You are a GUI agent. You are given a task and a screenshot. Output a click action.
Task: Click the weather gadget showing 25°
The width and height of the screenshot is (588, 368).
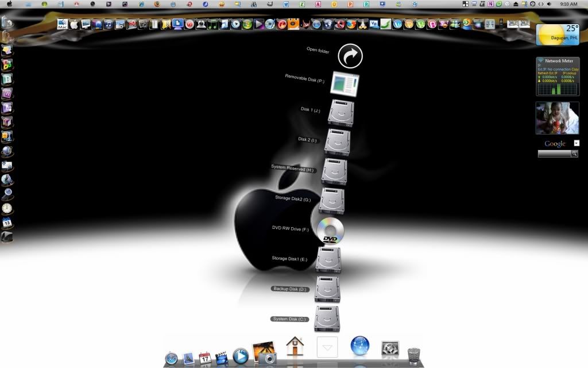tap(558, 34)
